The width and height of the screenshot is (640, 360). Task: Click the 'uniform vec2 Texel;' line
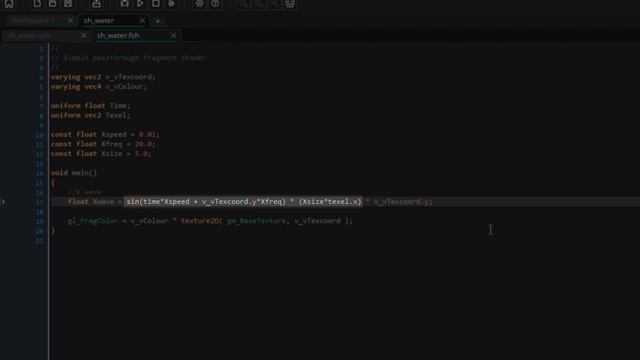pyautogui.click(x=90, y=116)
